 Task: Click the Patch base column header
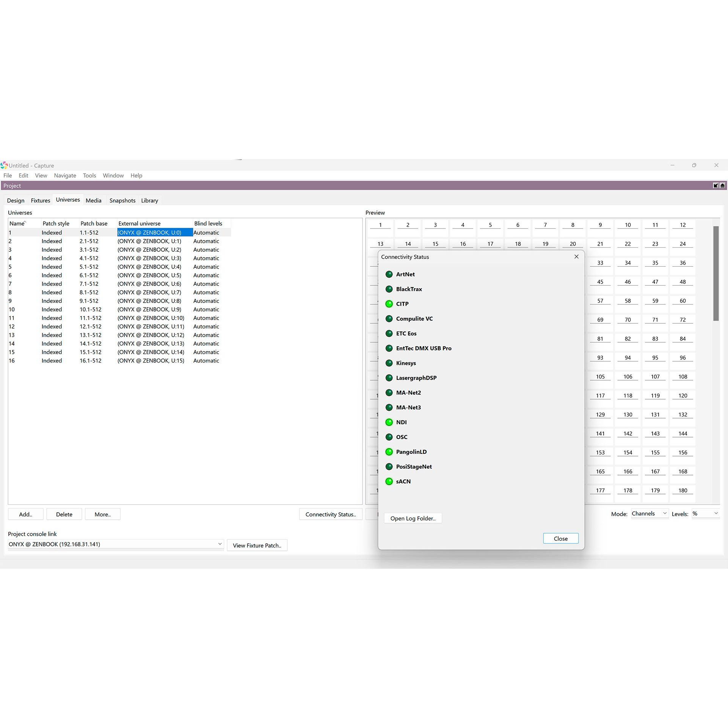[98, 223]
